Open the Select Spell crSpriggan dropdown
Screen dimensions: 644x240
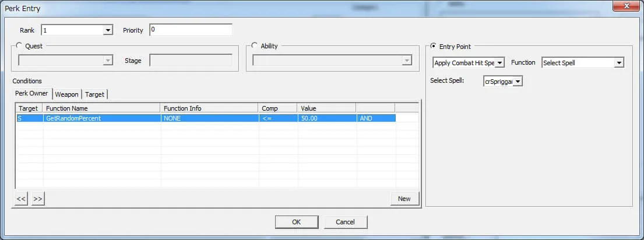518,82
